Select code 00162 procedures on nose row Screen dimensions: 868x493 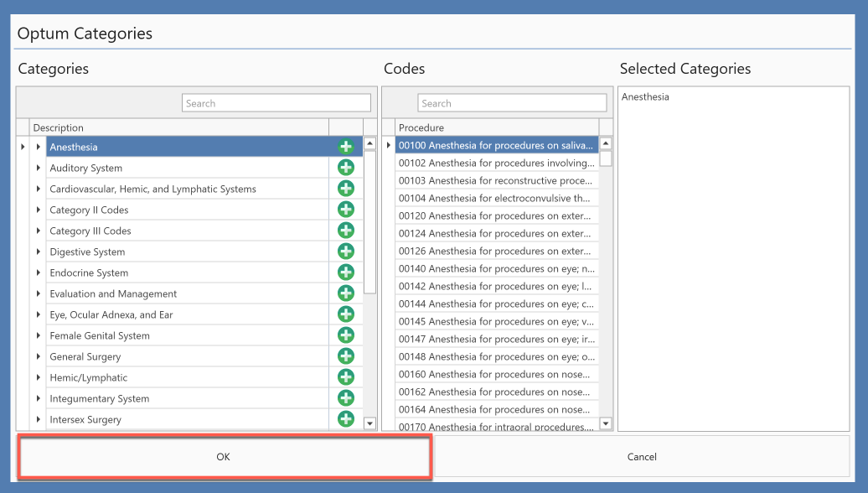click(x=497, y=392)
